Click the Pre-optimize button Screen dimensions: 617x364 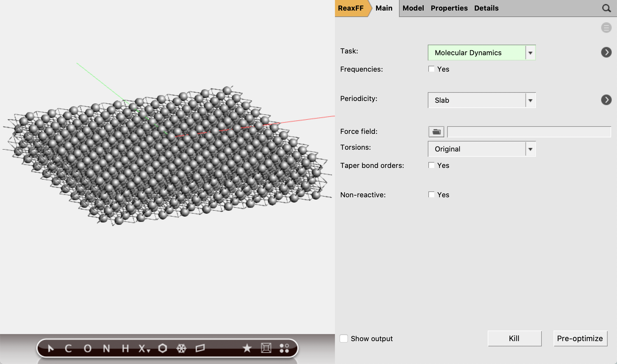pyautogui.click(x=580, y=338)
